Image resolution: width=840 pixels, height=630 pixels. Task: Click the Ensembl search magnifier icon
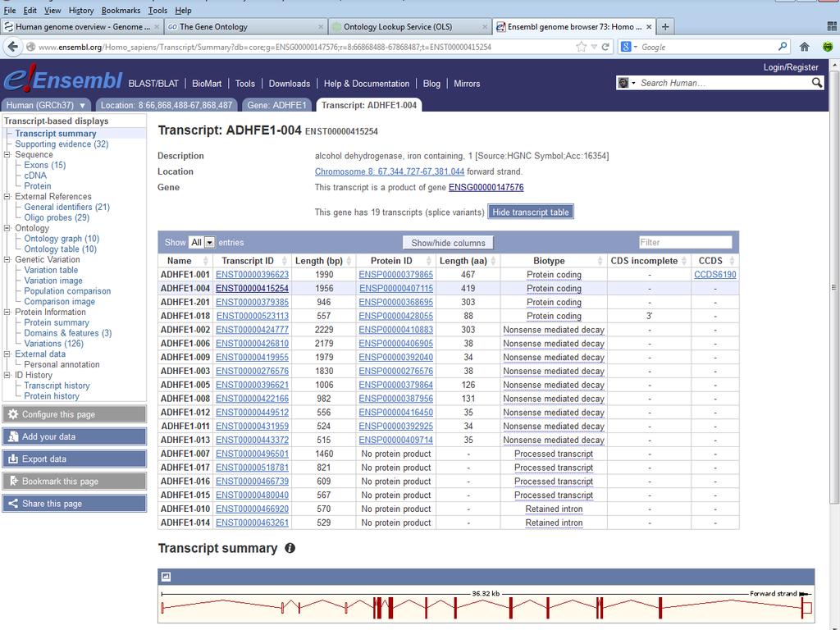816,83
